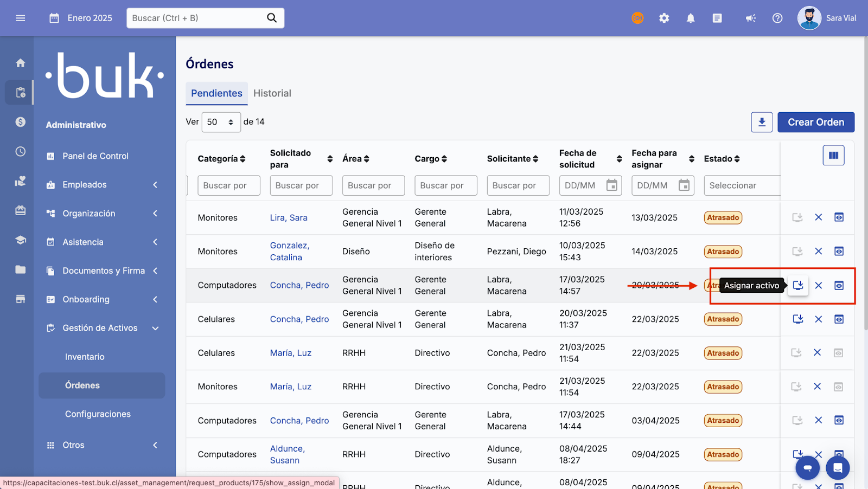Click the help question mark icon
This screenshot has height=489, width=868.
click(x=777, y=18)
